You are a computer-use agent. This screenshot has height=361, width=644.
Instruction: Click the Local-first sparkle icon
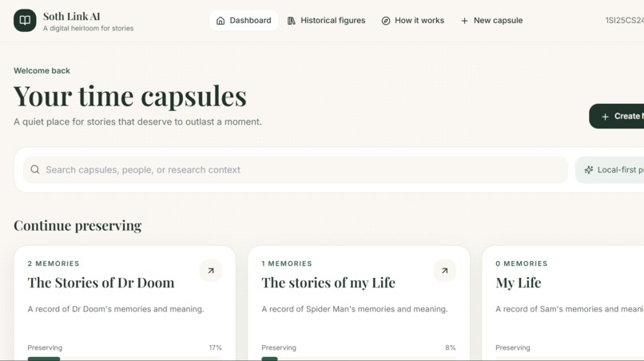pos(589,169)
